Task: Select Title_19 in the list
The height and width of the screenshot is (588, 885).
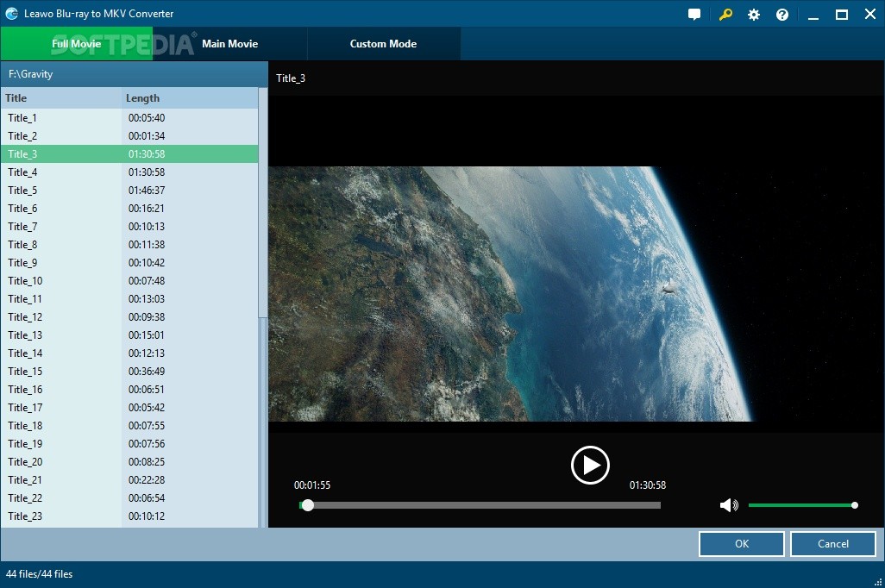Action: click(129, 443)
